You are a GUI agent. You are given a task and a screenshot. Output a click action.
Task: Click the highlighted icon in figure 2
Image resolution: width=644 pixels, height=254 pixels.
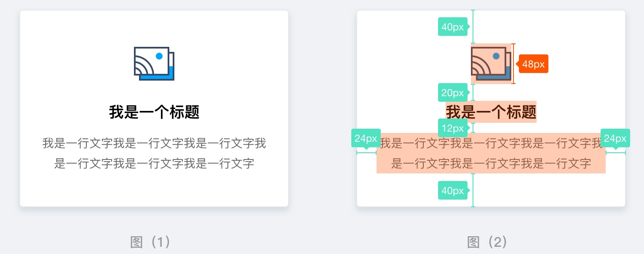coord(491,64)
